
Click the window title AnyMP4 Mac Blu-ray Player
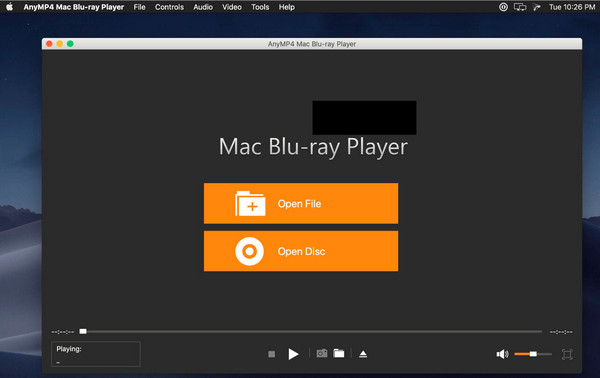[312, 44]
